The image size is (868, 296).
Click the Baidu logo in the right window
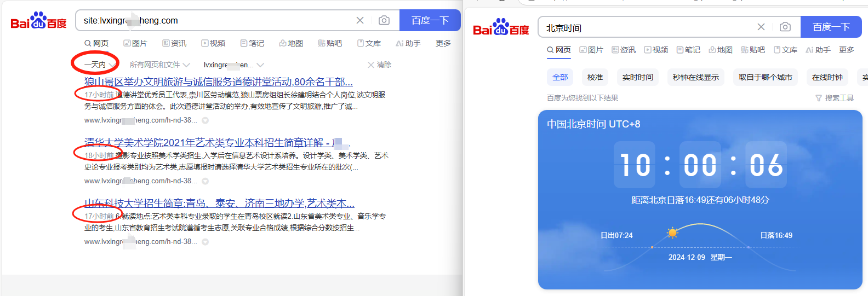coord(501,27)
